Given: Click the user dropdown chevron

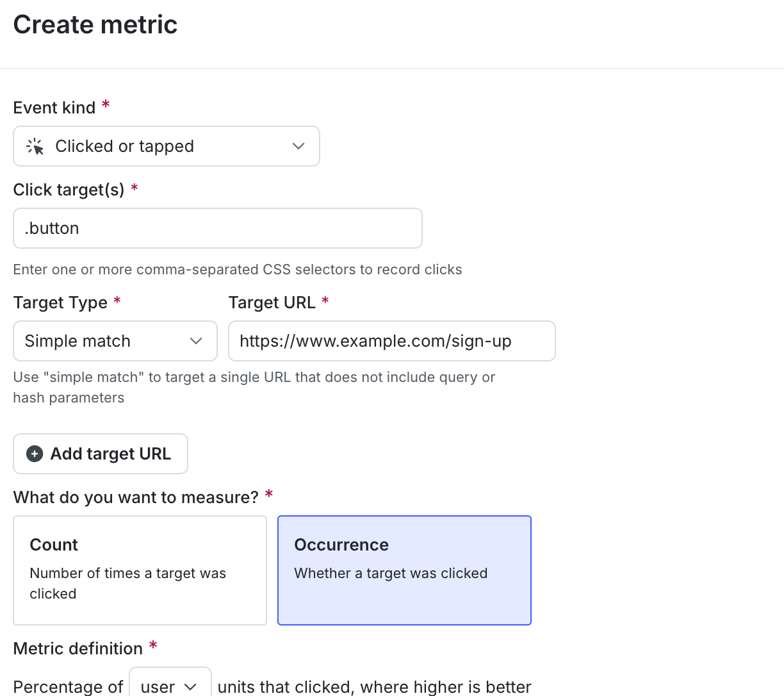Looking at the screenshot, I should [190, 686].
